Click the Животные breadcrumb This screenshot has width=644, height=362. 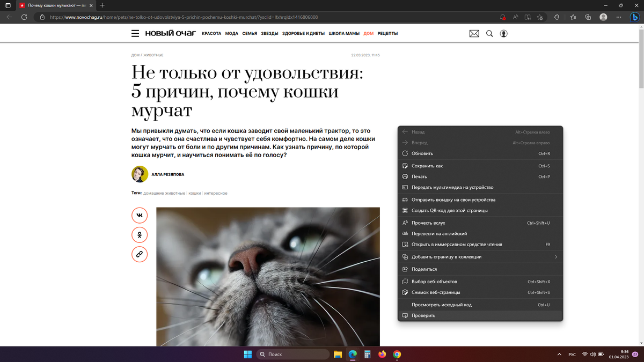pos(153,55)
